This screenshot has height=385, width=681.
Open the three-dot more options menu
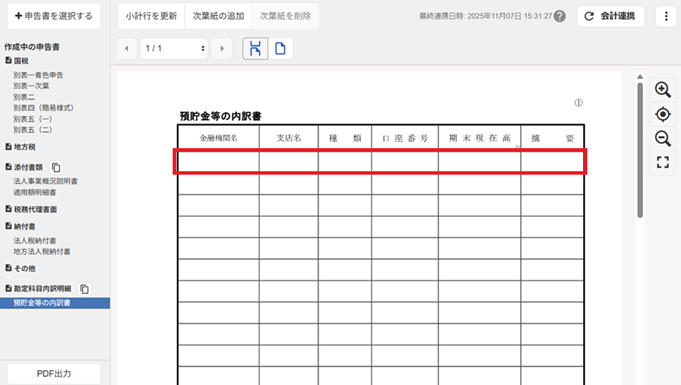click(666, 16)
